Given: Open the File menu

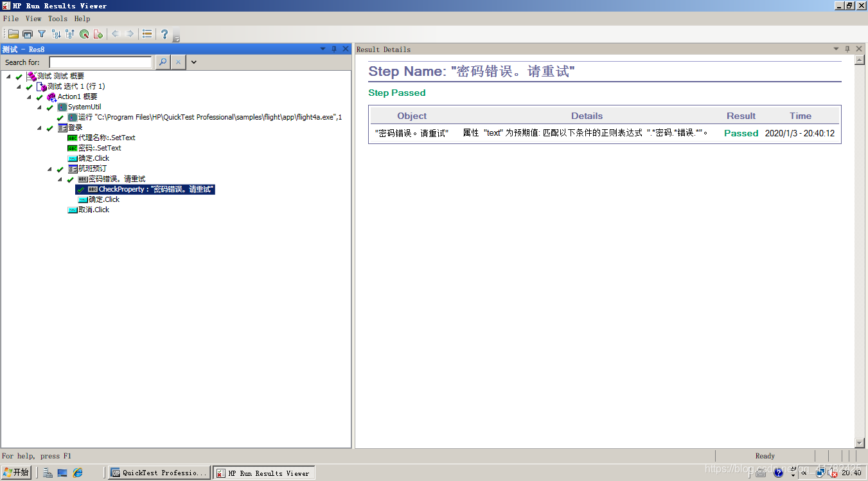Looking at the screenshot, I should point(11,19).
